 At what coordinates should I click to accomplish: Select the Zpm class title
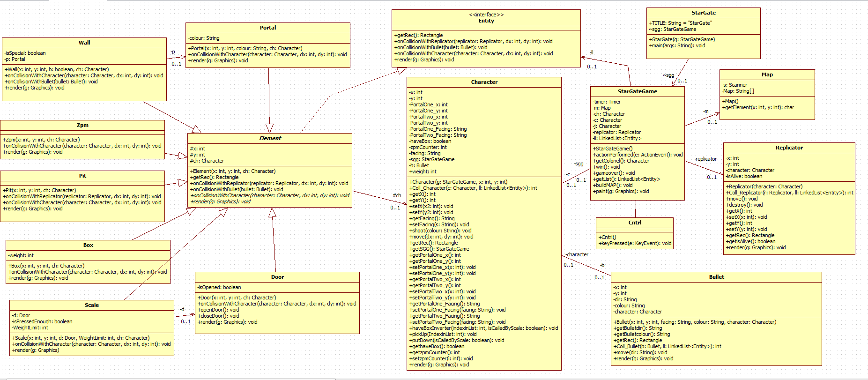82,125
